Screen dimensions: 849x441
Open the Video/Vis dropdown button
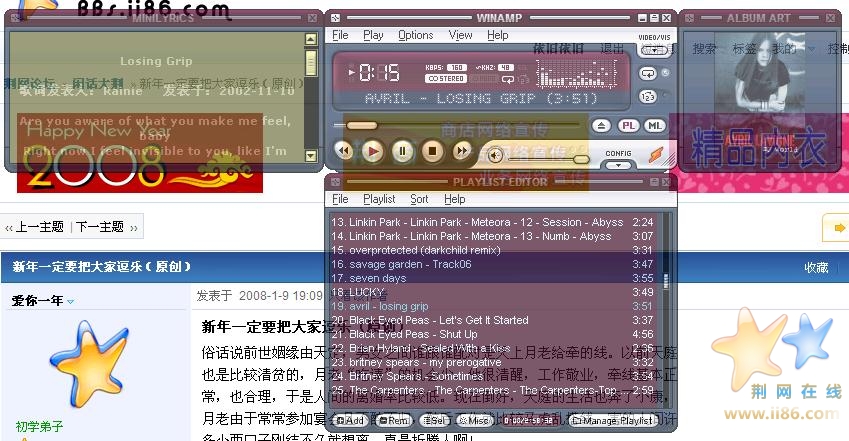653,49
